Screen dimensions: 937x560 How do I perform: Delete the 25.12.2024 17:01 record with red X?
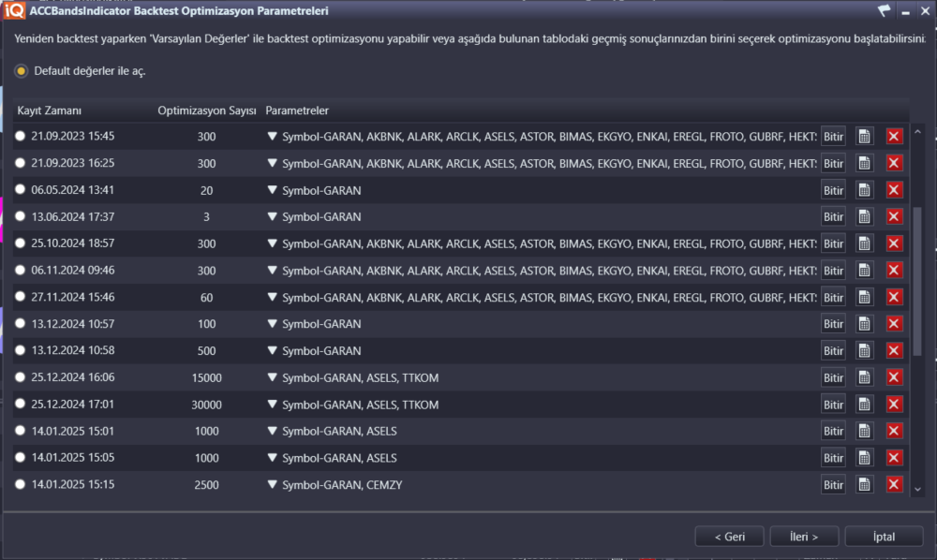[x=894, y=405]
